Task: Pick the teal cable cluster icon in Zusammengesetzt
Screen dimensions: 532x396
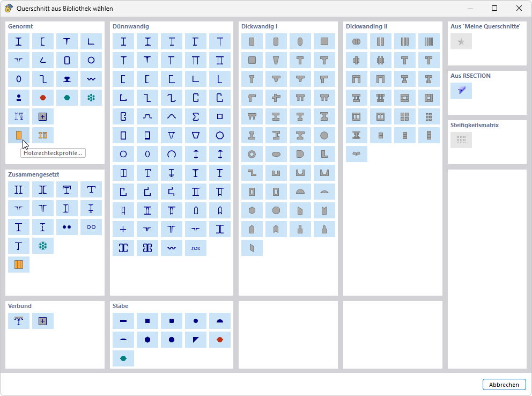Action: pyautogui.click(x=43, y=246)
